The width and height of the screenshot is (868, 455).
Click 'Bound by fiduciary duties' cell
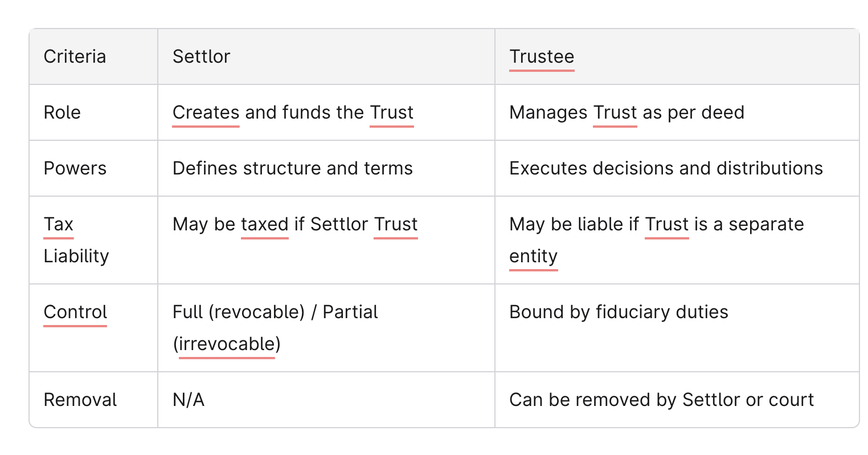click(x=619, y=312)
